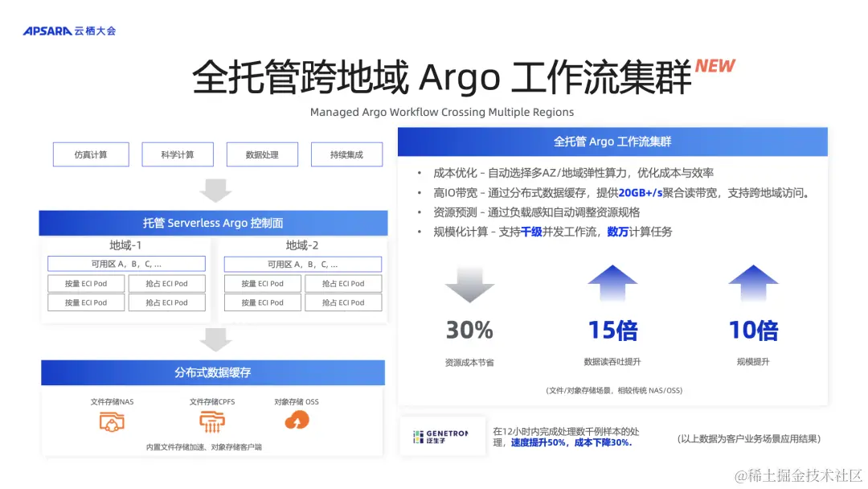Viewport: 868px width, 489px height.
Task: Click the blue up arrow above 15倍
Action: pos(613,281)
